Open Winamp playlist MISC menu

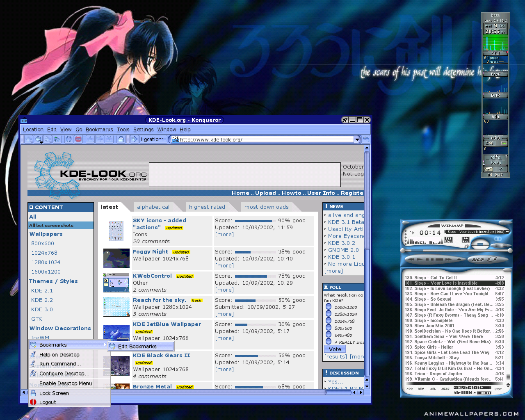(445, 389)
